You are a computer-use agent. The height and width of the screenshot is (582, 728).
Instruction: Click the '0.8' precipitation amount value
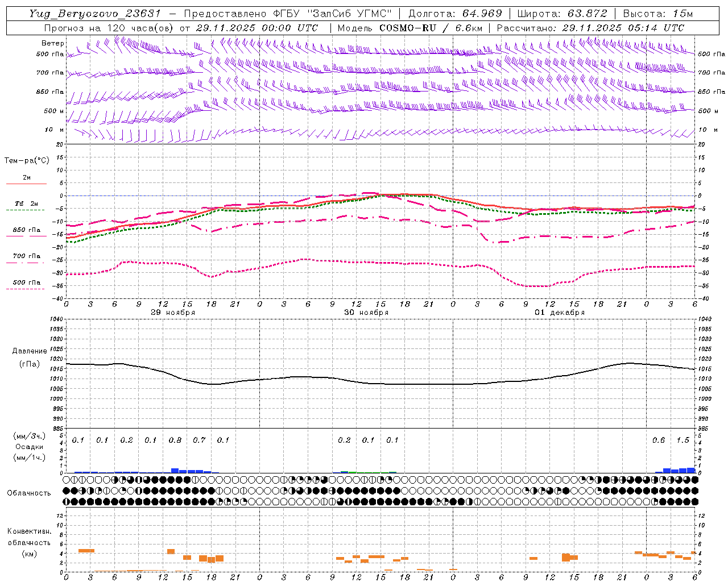pyautogui.click(x=175, y=440)
